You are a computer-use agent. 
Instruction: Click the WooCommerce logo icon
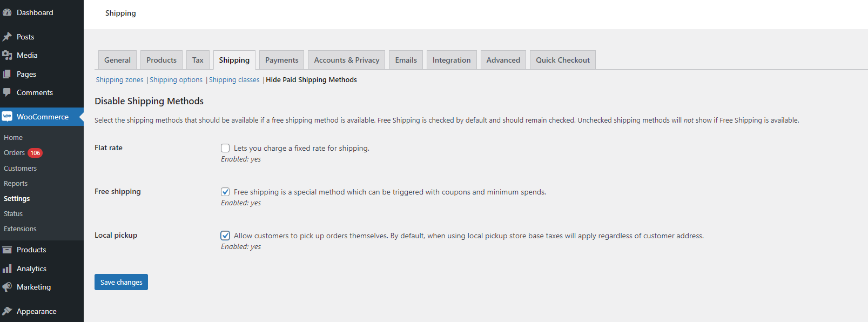(x=7, y=117)
